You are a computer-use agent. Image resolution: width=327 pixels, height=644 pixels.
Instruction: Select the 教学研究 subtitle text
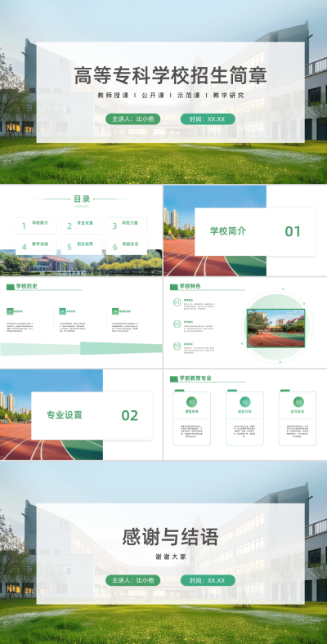(x=228, y=96)
